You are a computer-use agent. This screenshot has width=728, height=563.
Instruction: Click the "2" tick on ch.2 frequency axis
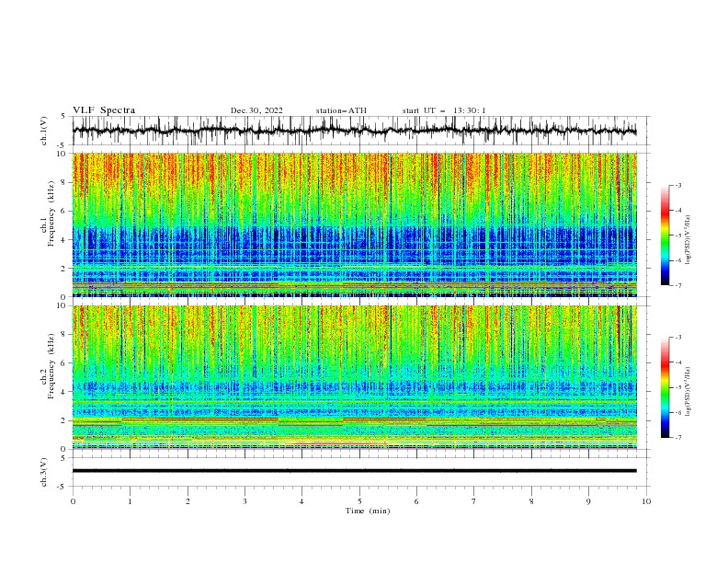tap(65, 420)
